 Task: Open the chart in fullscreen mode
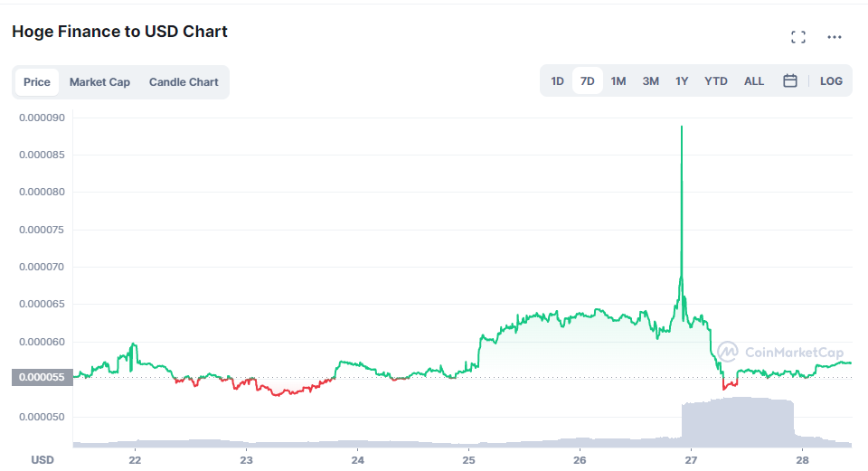click(x=798, y=37)
